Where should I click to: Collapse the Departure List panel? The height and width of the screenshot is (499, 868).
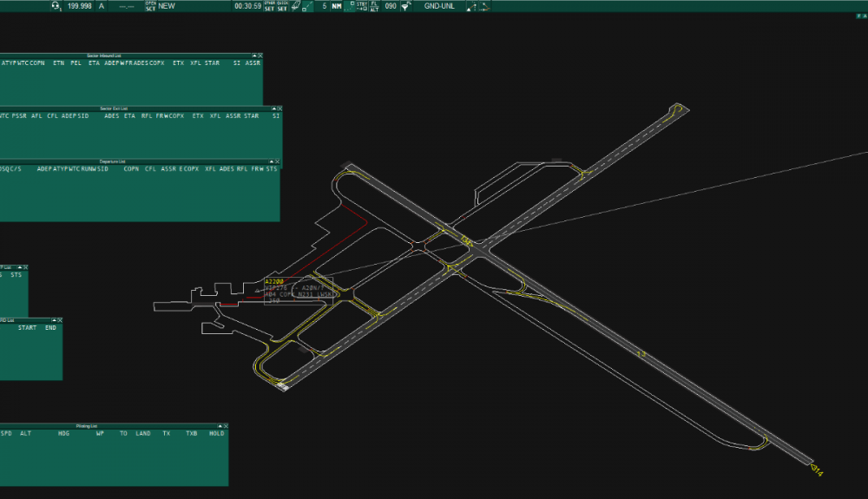pos(269,161)
